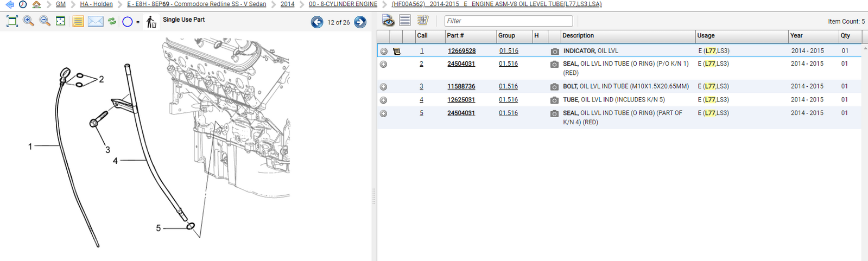
Task: Open part number 11588736
Action: 461,87
